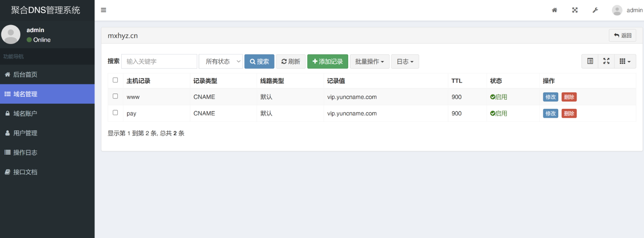
Task: Open 域名账户 in sidebar
Action: coord(47,113)
